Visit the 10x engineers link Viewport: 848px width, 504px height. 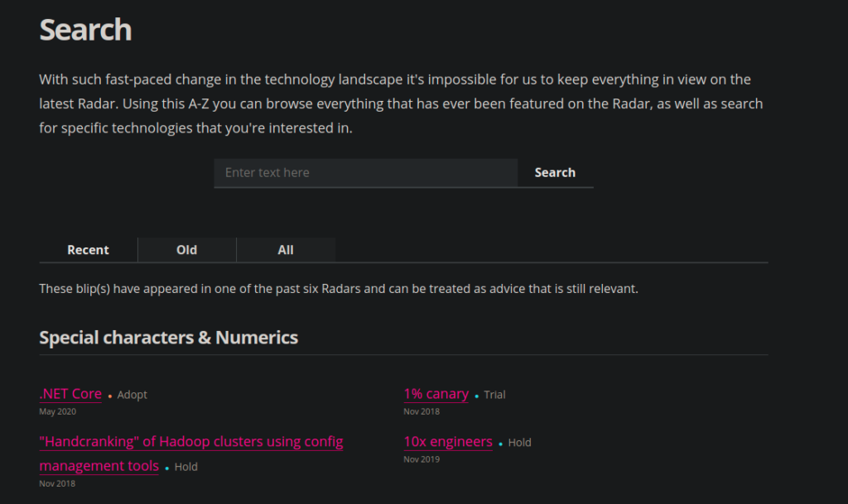pyautogui.click(x=447, y=442)
